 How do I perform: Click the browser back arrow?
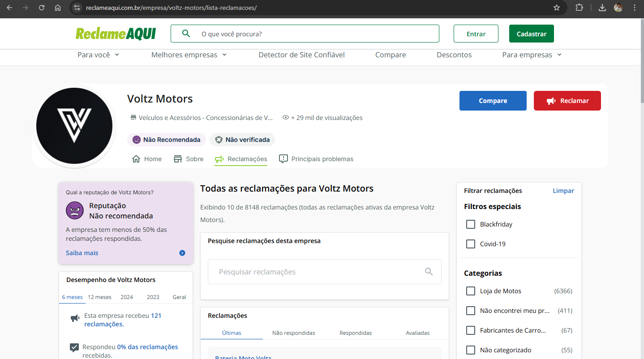point(9,8)
